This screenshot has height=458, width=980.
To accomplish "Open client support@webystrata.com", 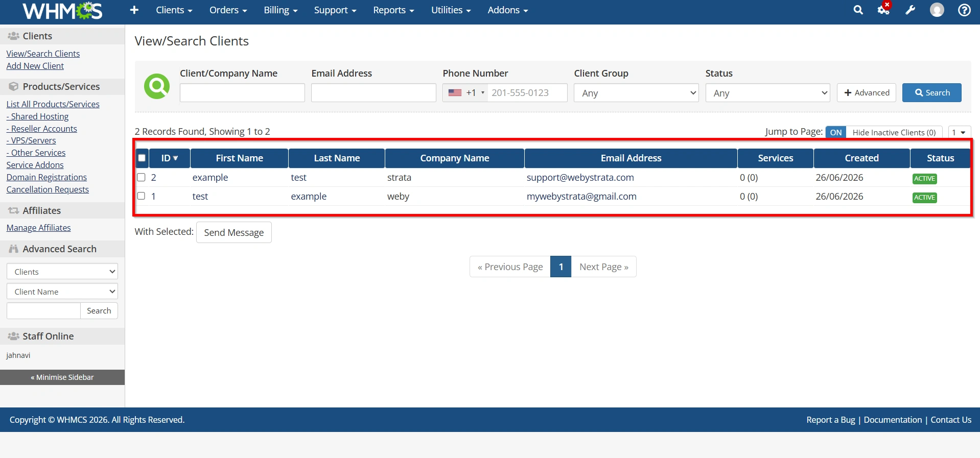I will (580, 178).
